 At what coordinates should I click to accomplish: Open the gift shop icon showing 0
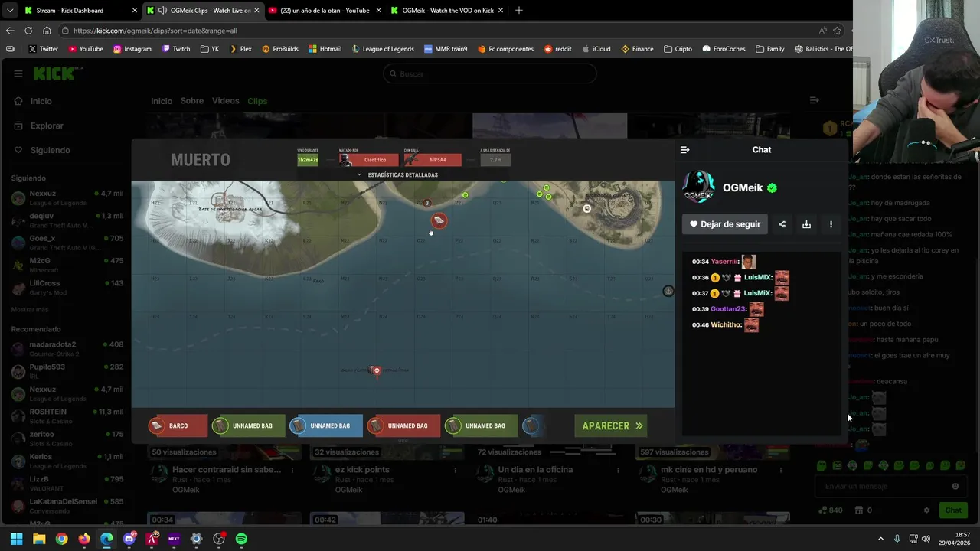[x=863, y=510]
